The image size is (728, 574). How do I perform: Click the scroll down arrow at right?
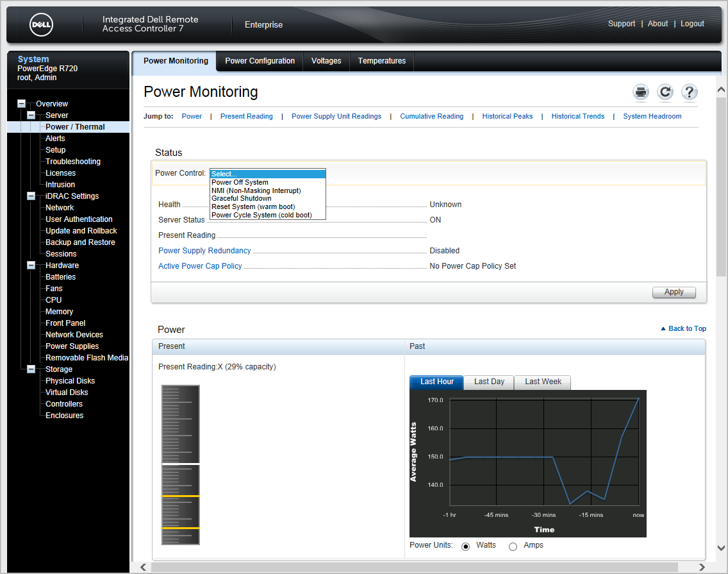point(721,548)
